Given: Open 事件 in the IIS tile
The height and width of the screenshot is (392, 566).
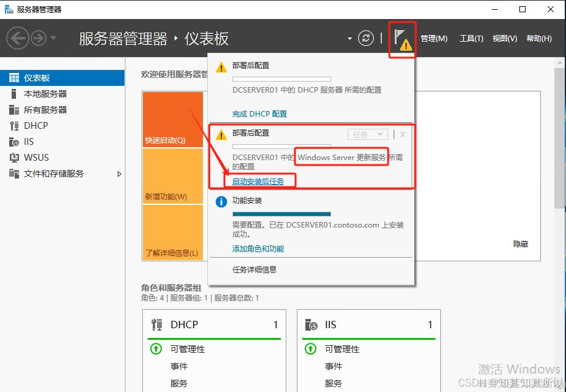Looking at the screenshot, I should (x=334, y=366).
